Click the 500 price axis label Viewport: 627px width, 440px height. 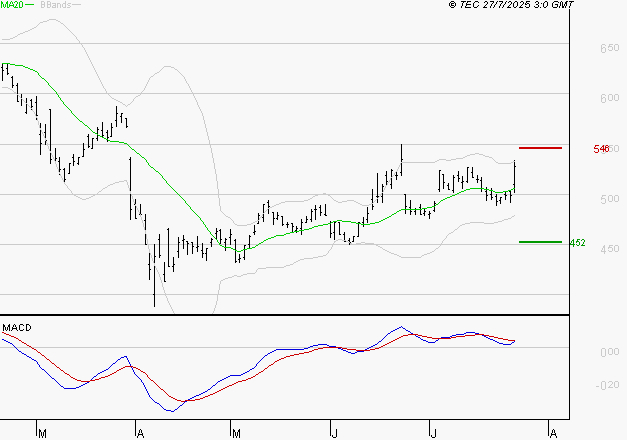click(x=609, y=199)
